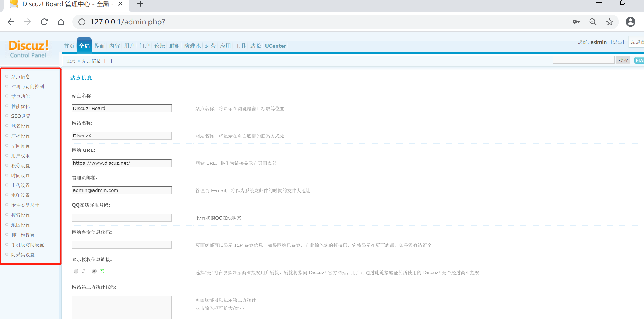
Task: Click the [+] next to 站点信息 breadcrumb
Action: coord(108,61)
